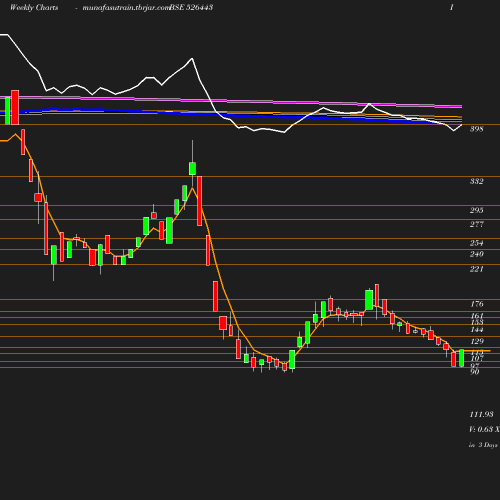Select the 332 price level label
This screenshot has height=500, width=500.
pos(477,181)
